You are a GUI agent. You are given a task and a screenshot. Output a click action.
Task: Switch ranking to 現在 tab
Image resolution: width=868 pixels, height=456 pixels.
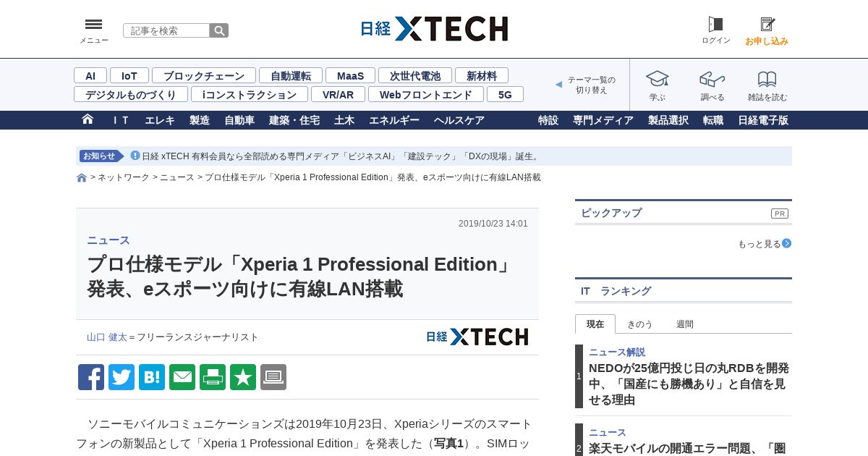tap(595, 324)
